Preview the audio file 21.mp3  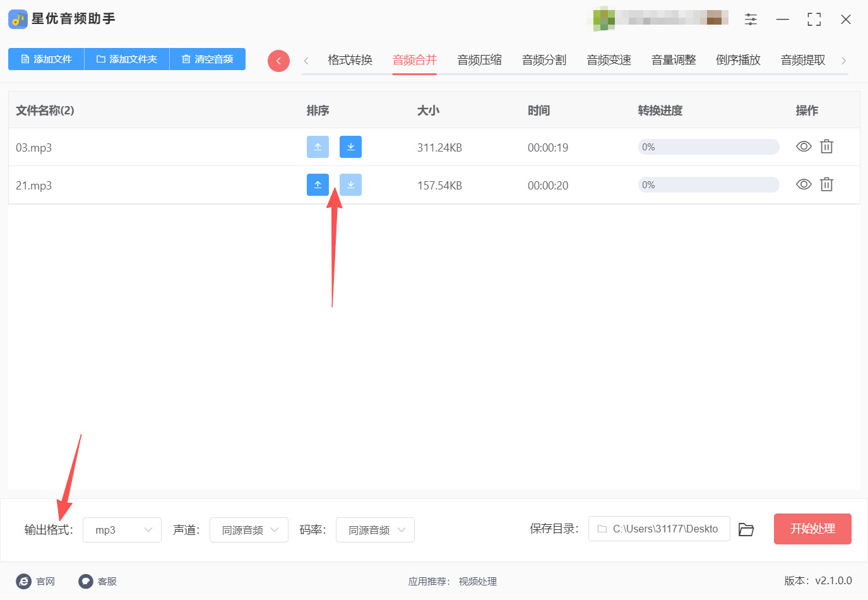point(803,184)
